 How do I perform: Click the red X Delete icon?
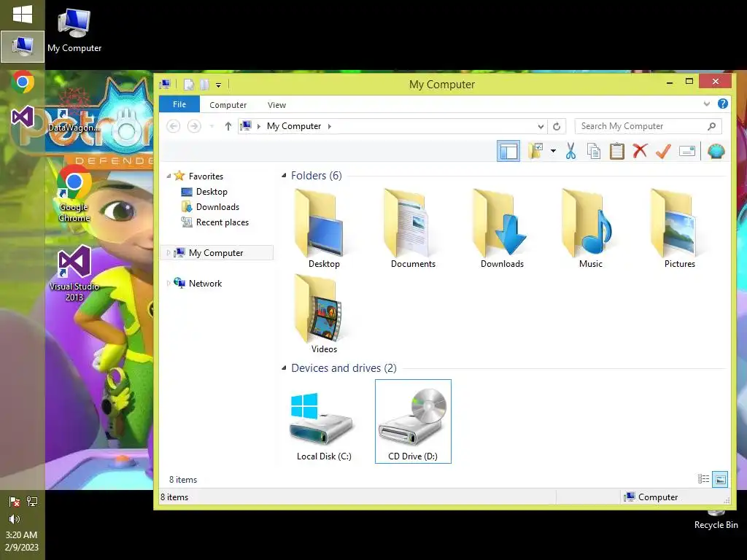coord(640,151)
